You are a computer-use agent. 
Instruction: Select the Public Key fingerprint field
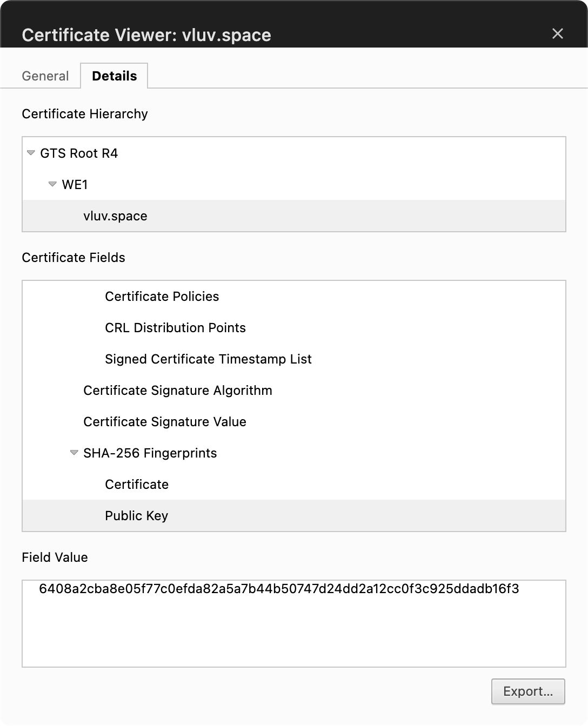(x=136, y=516)
